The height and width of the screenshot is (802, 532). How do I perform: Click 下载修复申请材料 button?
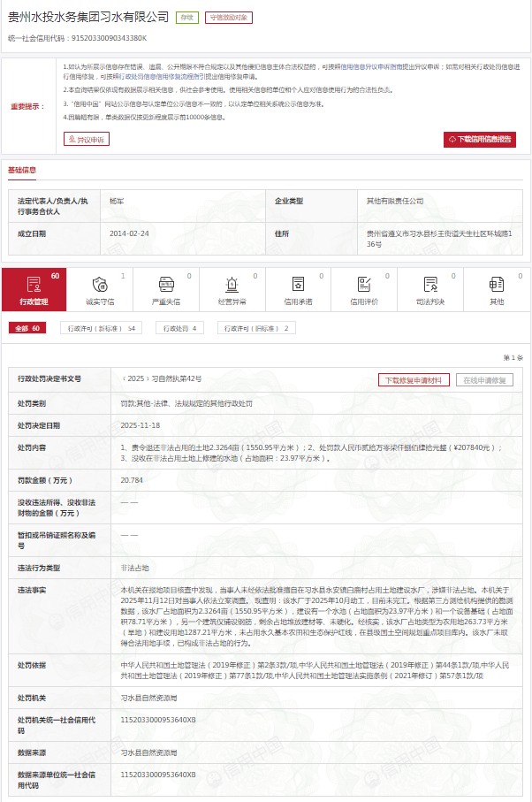[414, 380]
